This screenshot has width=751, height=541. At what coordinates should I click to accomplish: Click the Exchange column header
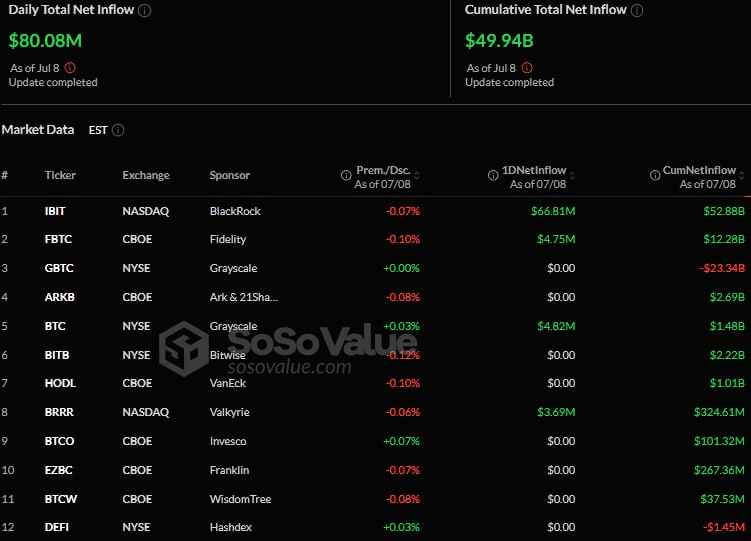146,175
